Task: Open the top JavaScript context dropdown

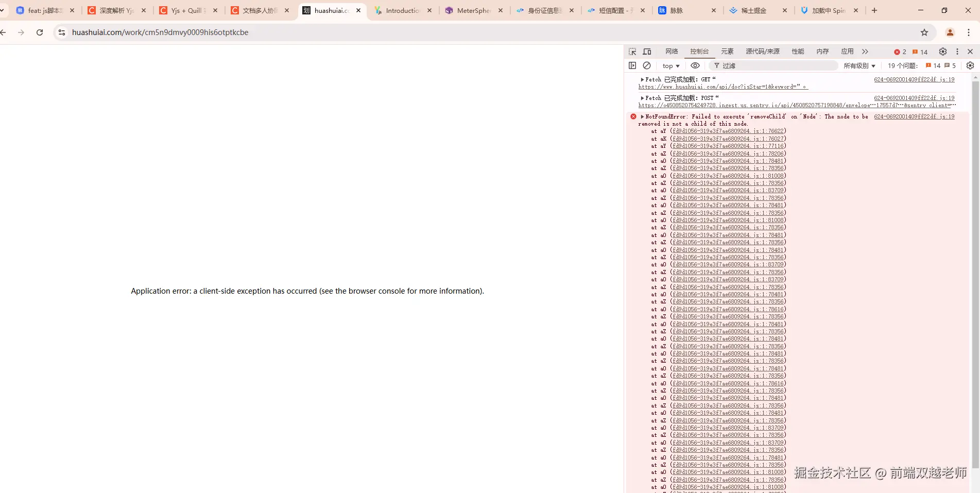Action: click(670, 66)
